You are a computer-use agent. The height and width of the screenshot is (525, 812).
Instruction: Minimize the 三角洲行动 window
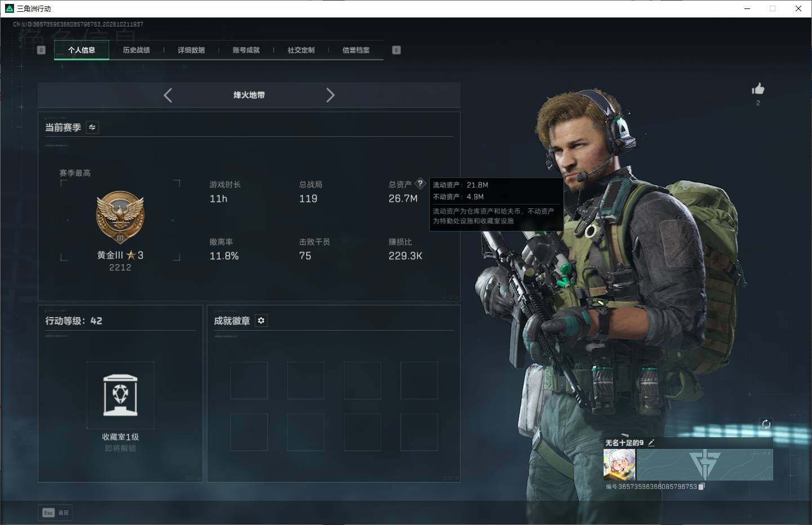tap(747, 8)
